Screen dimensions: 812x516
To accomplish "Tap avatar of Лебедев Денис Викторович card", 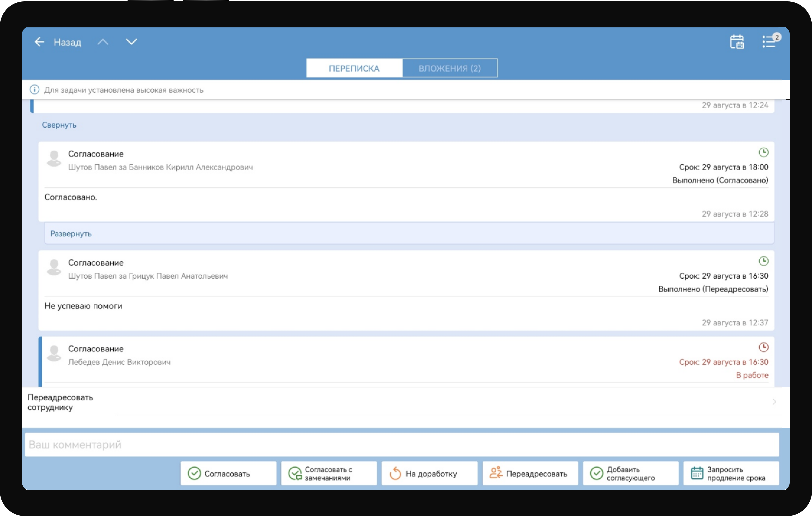I will tap(54, 353).
